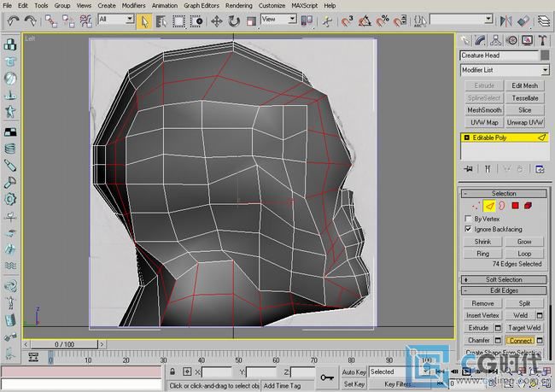Toggle Pin Stack in modifier stack
Screen dimensions: 555x392
468,169
